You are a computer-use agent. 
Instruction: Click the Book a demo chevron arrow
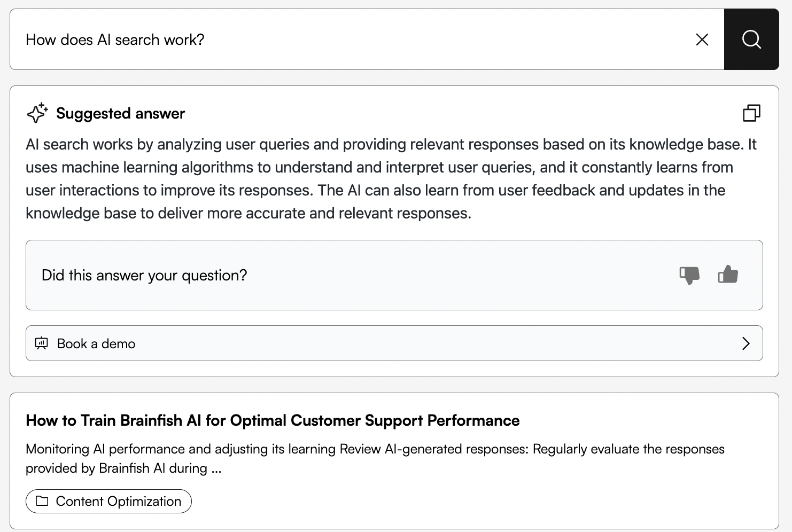click(x=746, y=343)
